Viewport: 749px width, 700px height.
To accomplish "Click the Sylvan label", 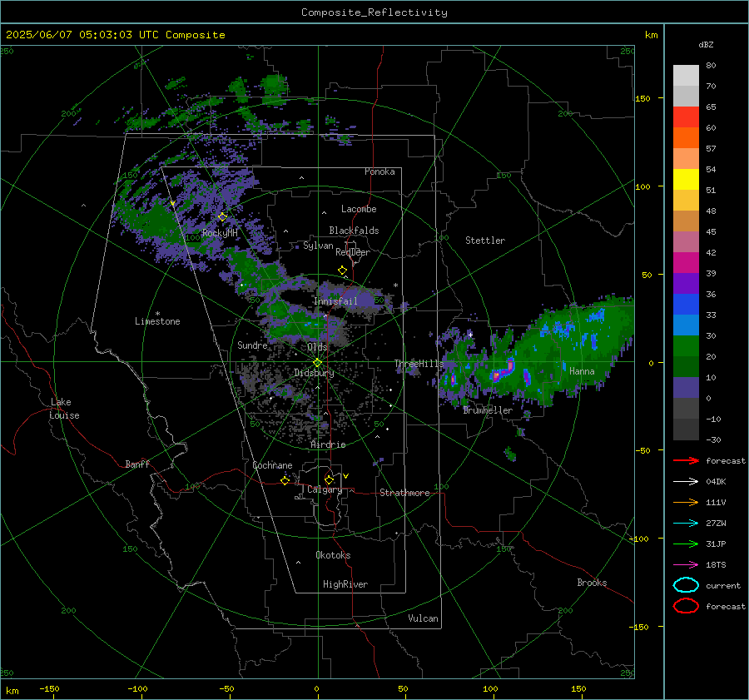I will 318,246.
